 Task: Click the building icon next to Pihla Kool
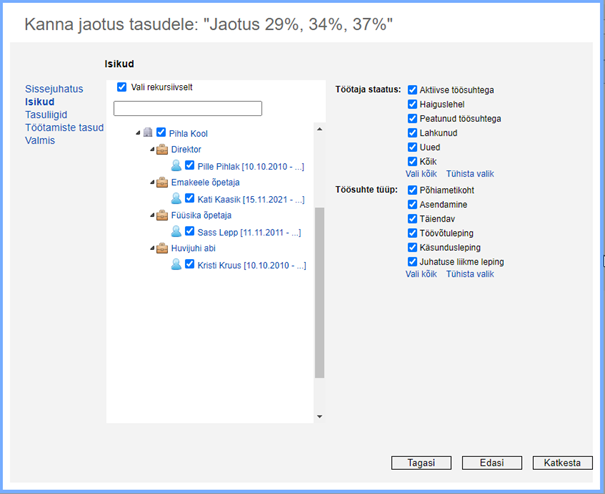coord(148,133)
